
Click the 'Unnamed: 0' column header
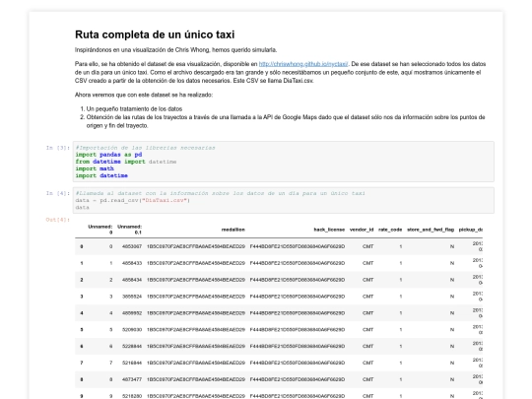pos(100,230)
